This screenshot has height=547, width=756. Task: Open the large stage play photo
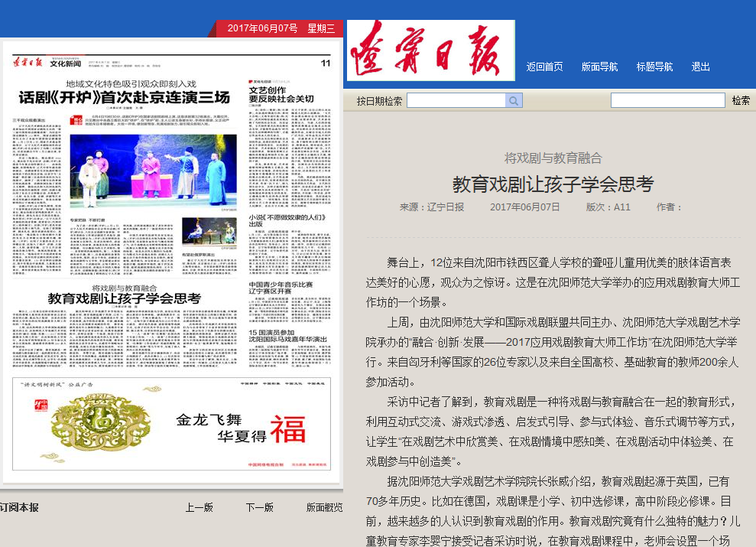[154, 171]
